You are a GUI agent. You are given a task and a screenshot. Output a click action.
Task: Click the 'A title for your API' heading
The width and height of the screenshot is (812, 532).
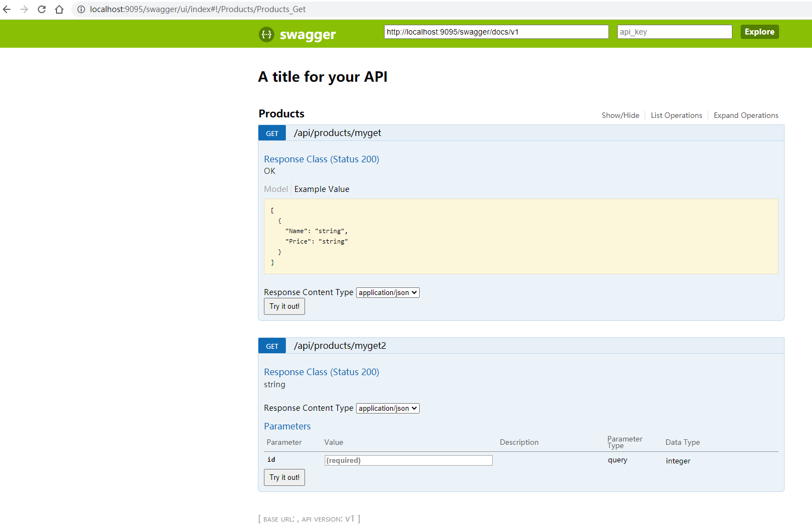(x=323, y=77)
